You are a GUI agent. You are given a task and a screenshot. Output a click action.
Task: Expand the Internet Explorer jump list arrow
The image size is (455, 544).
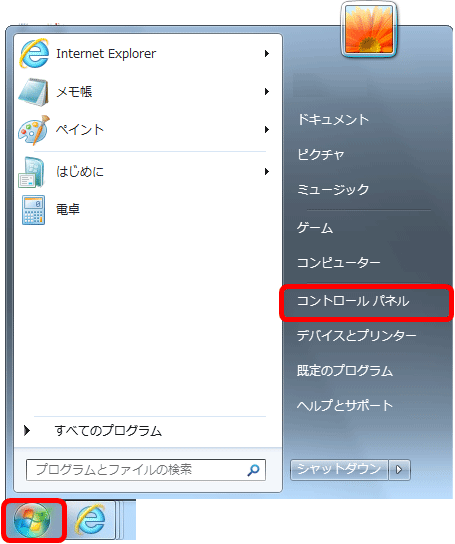click(x=267, y=53)
